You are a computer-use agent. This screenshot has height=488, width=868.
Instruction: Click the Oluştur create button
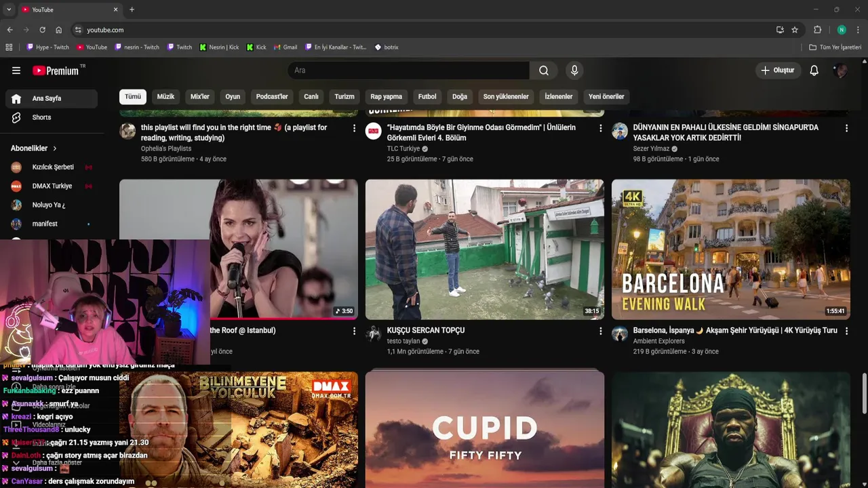tap(778, 70)
